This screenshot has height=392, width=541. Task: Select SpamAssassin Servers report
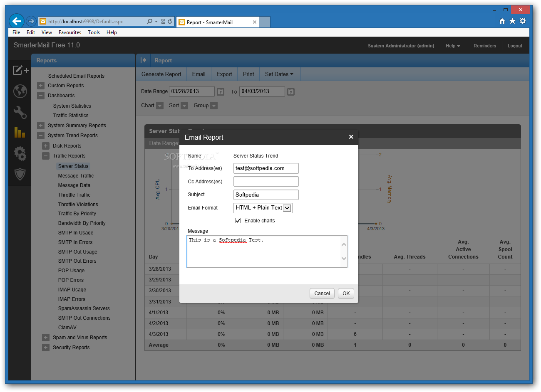pyautogui.click(x=84, y=308)
